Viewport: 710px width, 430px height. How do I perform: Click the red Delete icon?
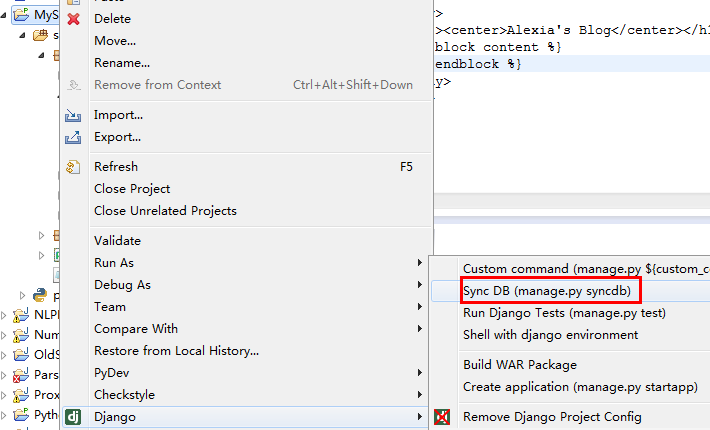point(73,19)
